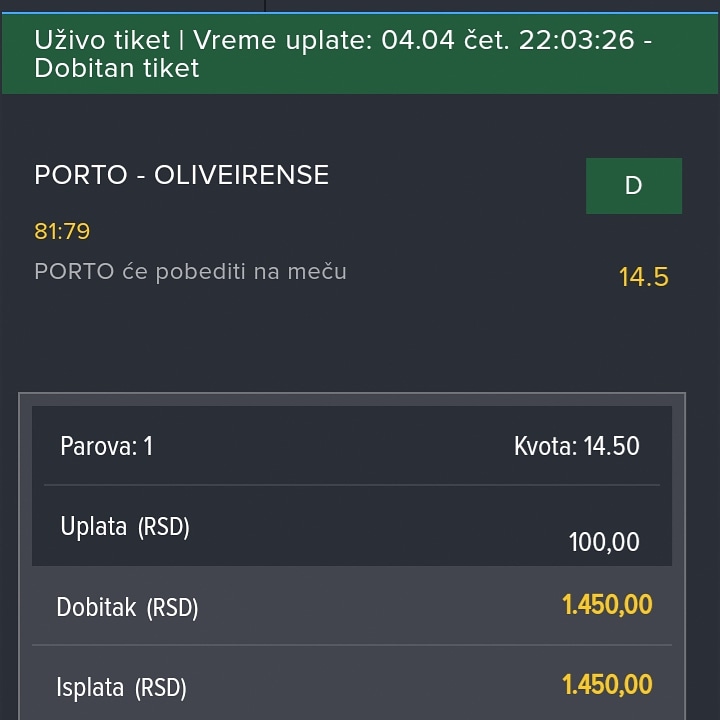The width and height of the screenshot is (720, 720).
Task: Click the 81:79 live score
Action: point(62,231)
